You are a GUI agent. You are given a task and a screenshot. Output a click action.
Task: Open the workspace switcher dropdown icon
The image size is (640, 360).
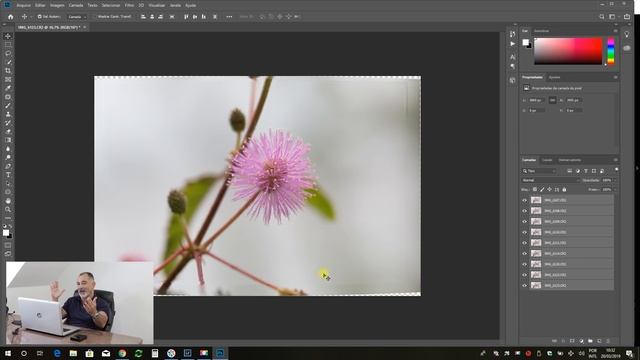point(613,17)
